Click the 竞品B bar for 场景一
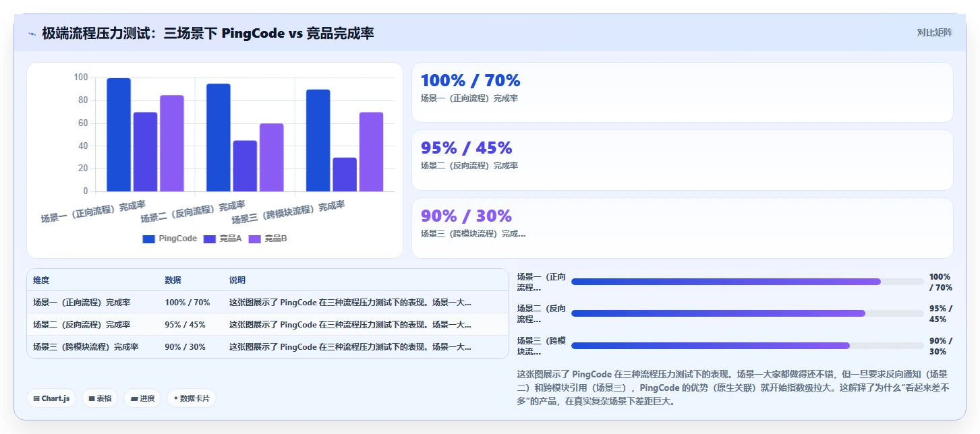This screenshot has height=434, width=980. pyautogui.click(x=172, y=144)
